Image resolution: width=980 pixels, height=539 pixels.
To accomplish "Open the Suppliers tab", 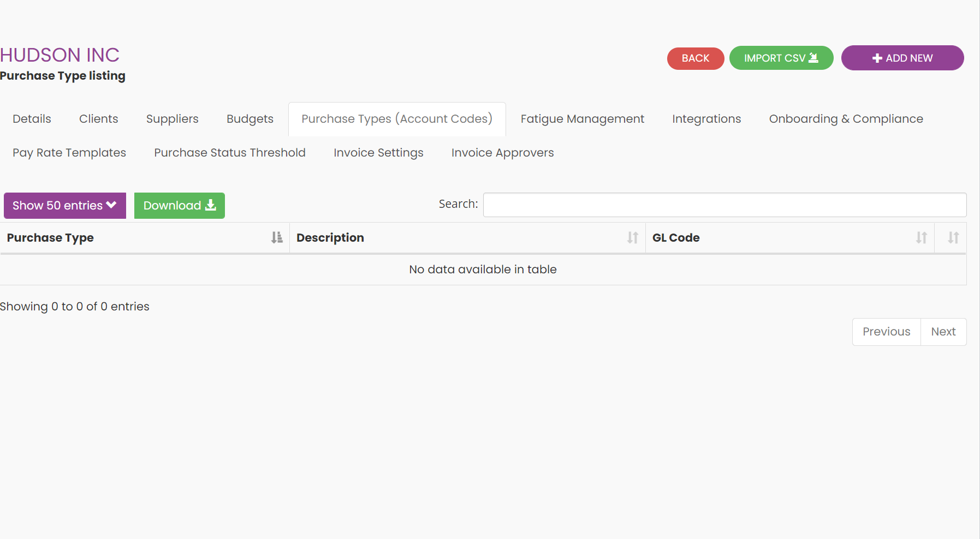I will click(173, 119).
